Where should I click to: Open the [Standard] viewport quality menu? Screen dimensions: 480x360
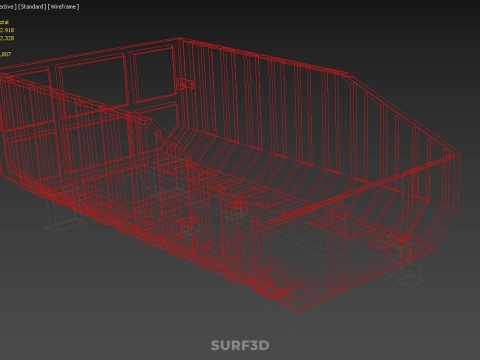32,7
